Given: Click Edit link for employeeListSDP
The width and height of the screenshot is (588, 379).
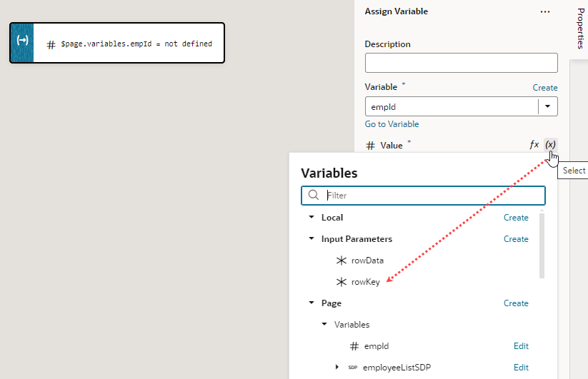Looking at the screenshot, I should point(521,368).
